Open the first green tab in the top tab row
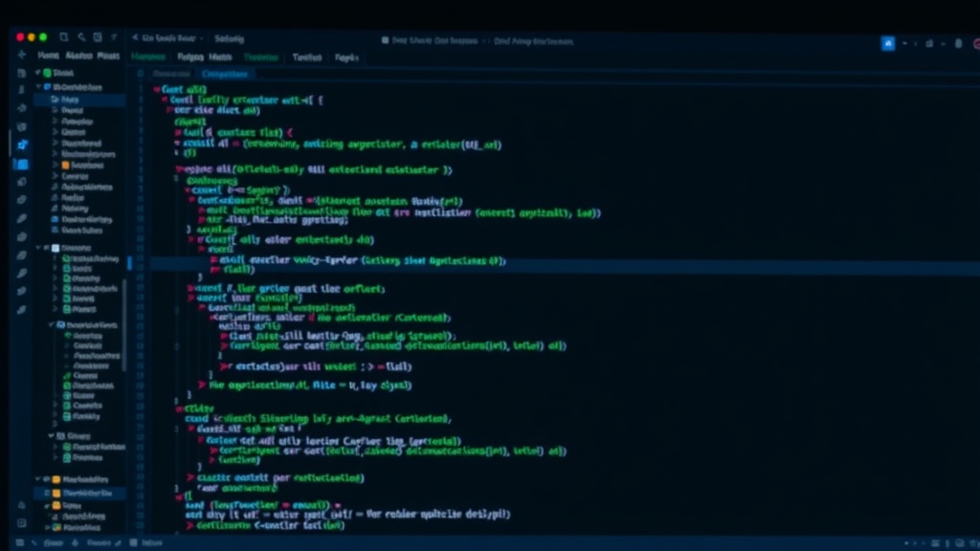980x551 pixels. (148, 56)
